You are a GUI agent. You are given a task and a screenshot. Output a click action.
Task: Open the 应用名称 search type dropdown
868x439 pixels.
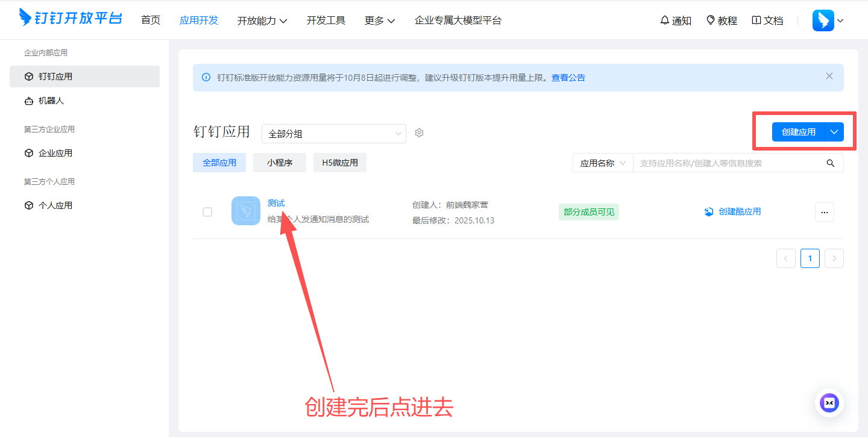coord(603,163)
